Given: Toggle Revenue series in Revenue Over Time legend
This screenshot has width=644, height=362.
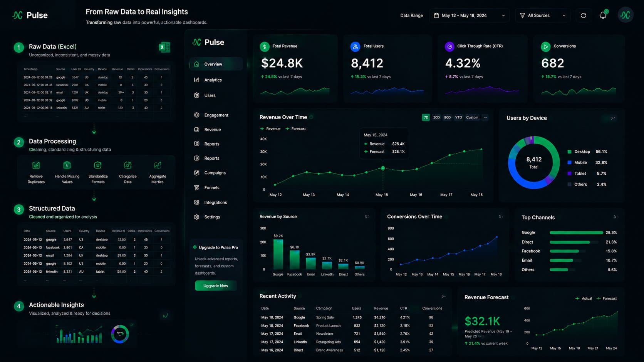Looking at the screenshot, I should pos(270,129).
